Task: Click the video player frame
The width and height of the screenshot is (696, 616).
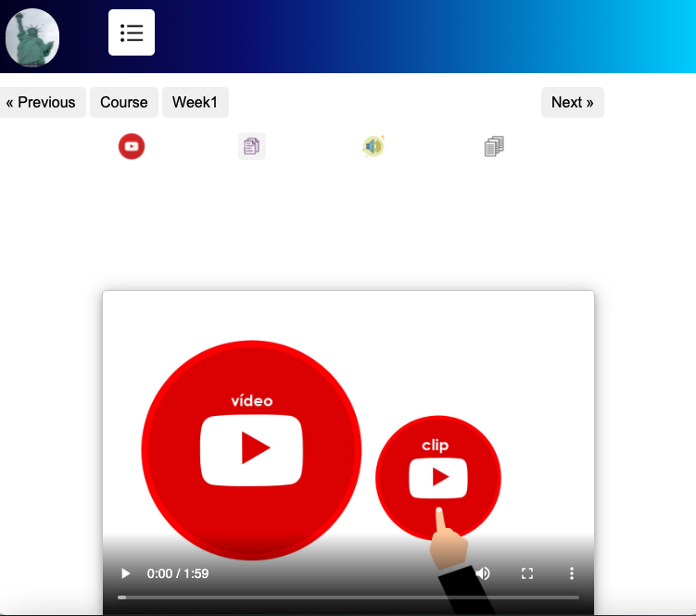Action: (348, 453)
